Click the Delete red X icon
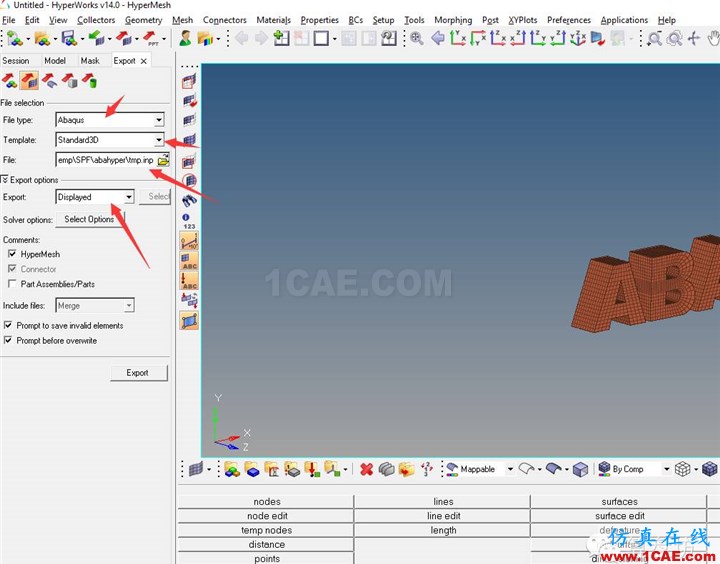 (366, 469)
